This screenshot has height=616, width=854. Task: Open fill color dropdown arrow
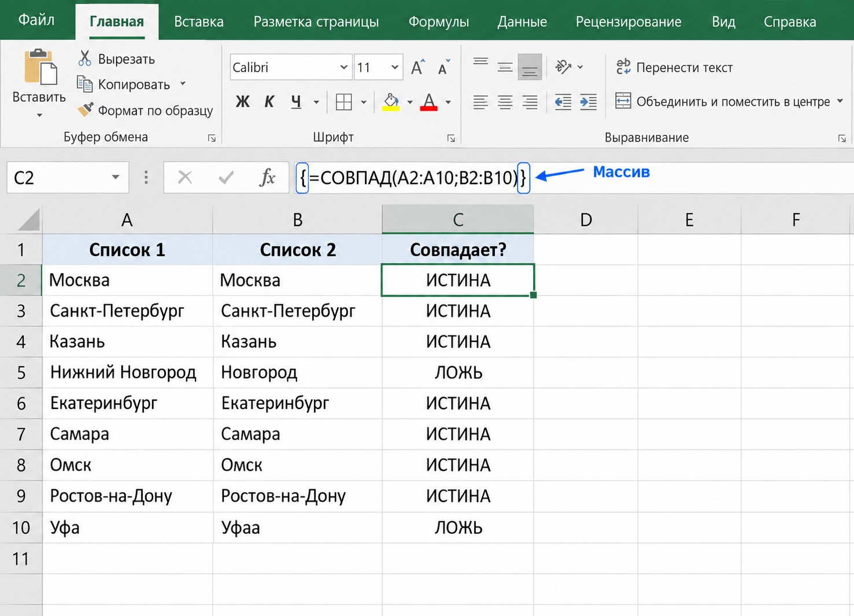coord(410,102)
